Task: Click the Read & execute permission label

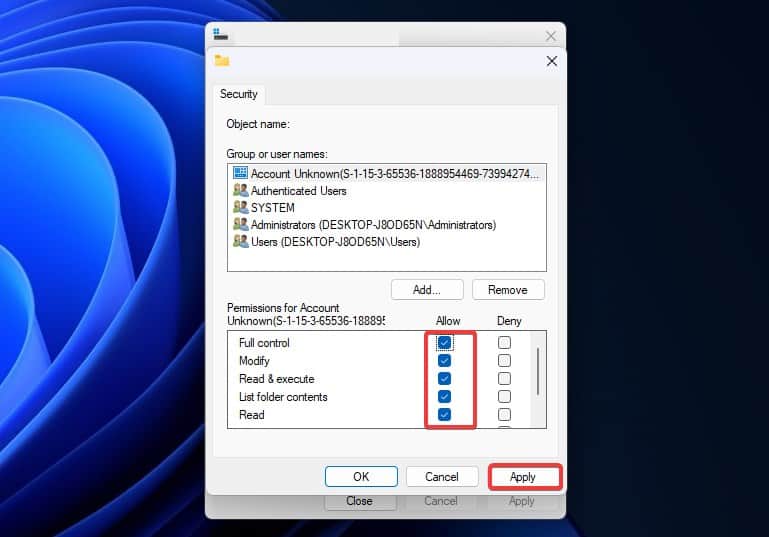Action: click(277, 379)
